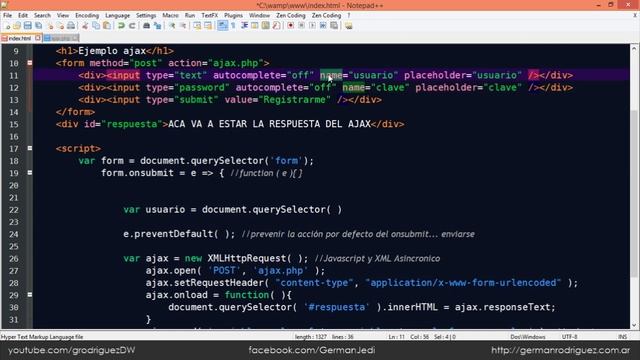Start macro recording with the red Record icon
Viewport: 640px width, 360px height.
coord(291,26)
